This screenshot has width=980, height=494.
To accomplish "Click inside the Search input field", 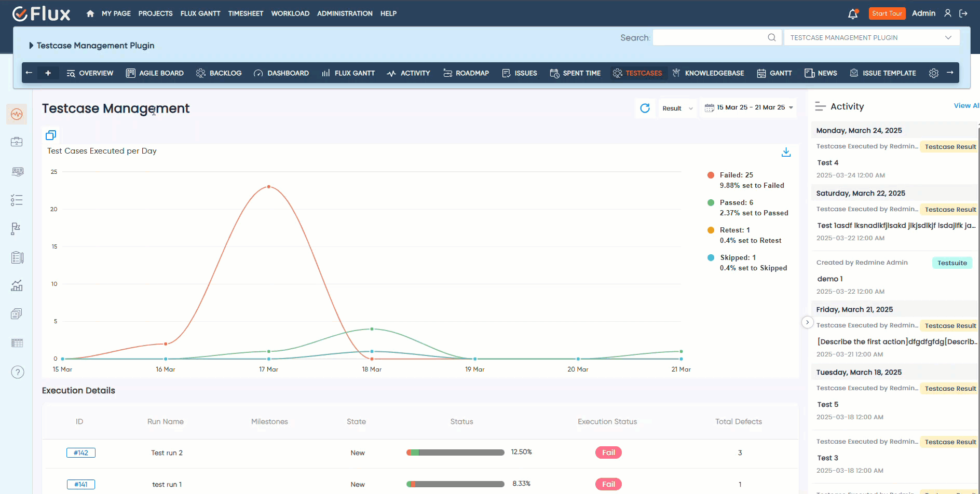I will pyautogui.click(x=711, y=37).
